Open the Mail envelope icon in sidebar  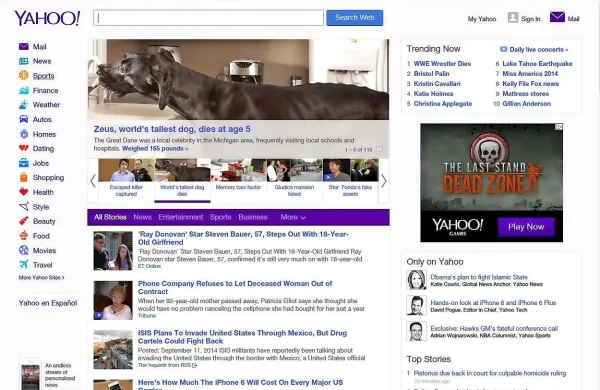pyautogui.click(x=24, y=47)
